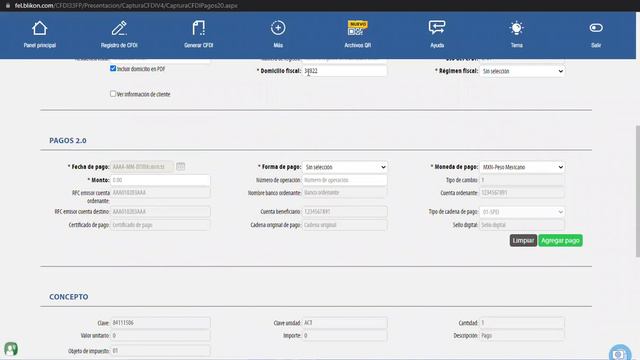This screenshot has height=360, width=640.
Task: Click Salir toggle icon in navbar
Action: coord(596,28)
